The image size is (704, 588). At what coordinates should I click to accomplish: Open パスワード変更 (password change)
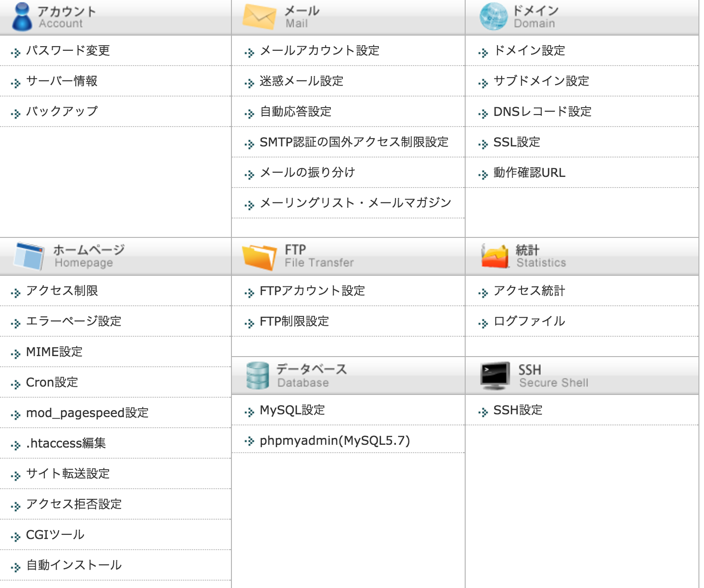click(x=68, y=50)
